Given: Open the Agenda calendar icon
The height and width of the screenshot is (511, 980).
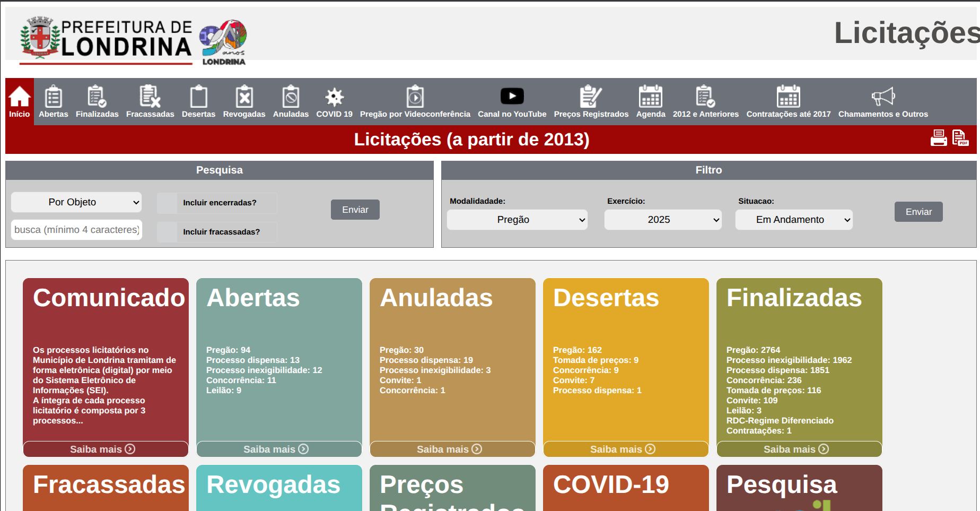Looking at the screenshot, I should click(650, 97).
